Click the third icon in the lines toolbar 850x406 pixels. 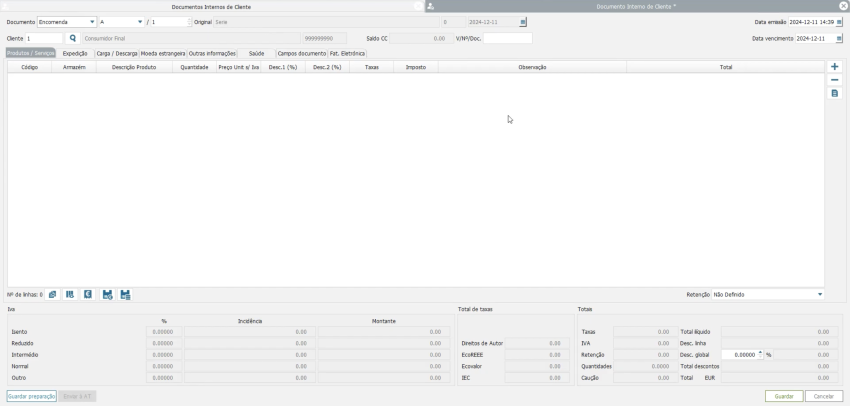(88, 295)
